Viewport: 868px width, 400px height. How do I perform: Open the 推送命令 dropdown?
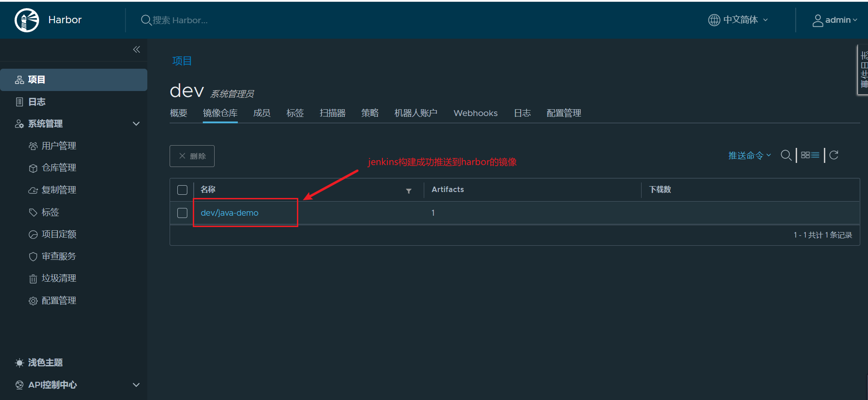coord(750,156)
